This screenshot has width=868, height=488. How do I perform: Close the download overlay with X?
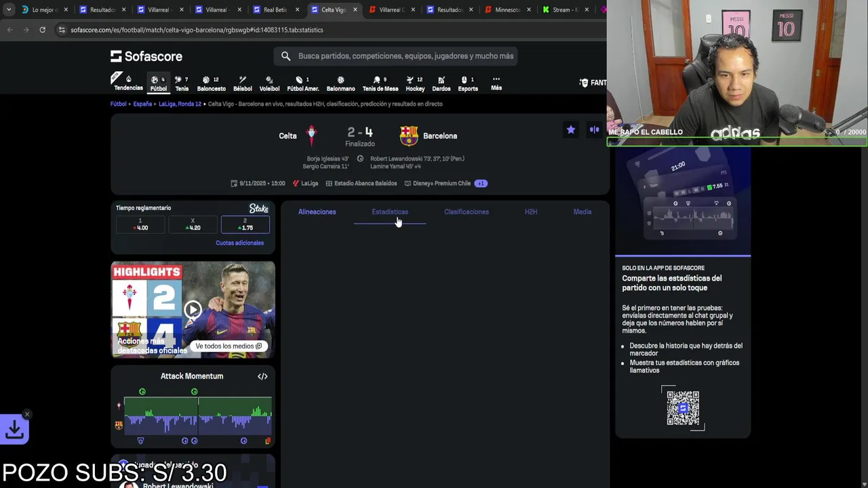pos(27,414)
